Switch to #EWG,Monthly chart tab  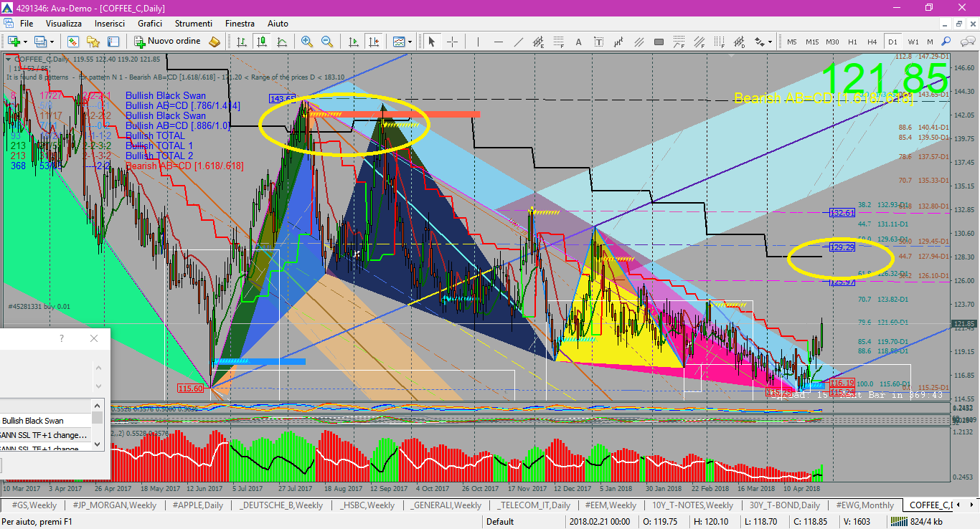click(x=864, y=505)
